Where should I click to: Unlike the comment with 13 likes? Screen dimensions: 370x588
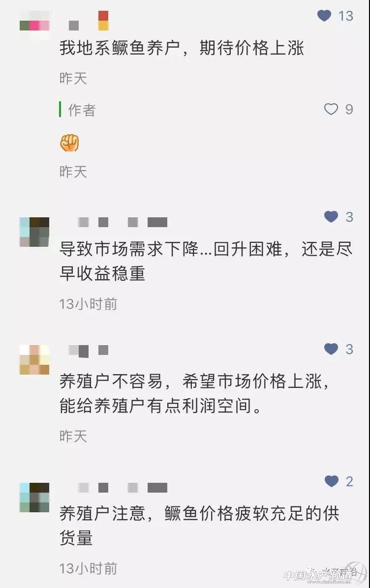click(x=324, y=15)
